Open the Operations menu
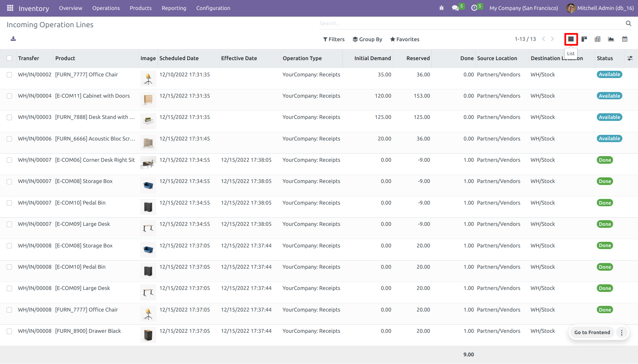The width and height of the screenshot is (638, 364). pos(106,8)
